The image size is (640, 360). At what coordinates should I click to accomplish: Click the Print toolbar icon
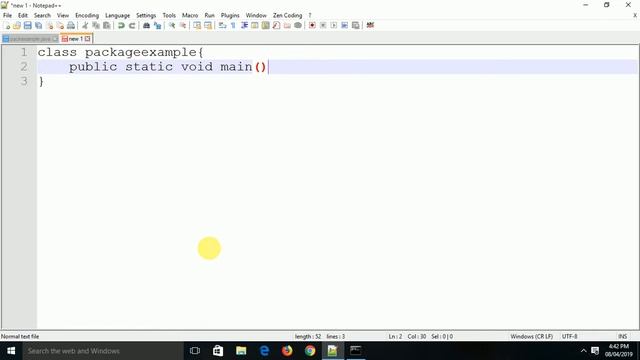71,25
